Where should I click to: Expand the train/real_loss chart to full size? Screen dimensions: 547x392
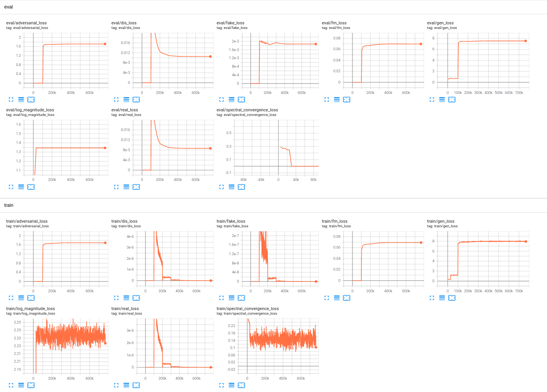[x=116, y=385]
